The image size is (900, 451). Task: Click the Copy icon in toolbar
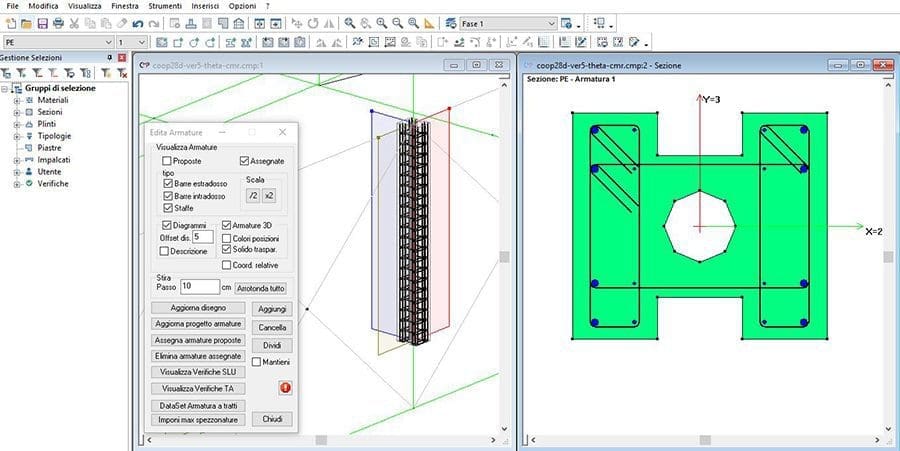click(x=90, y=24)
